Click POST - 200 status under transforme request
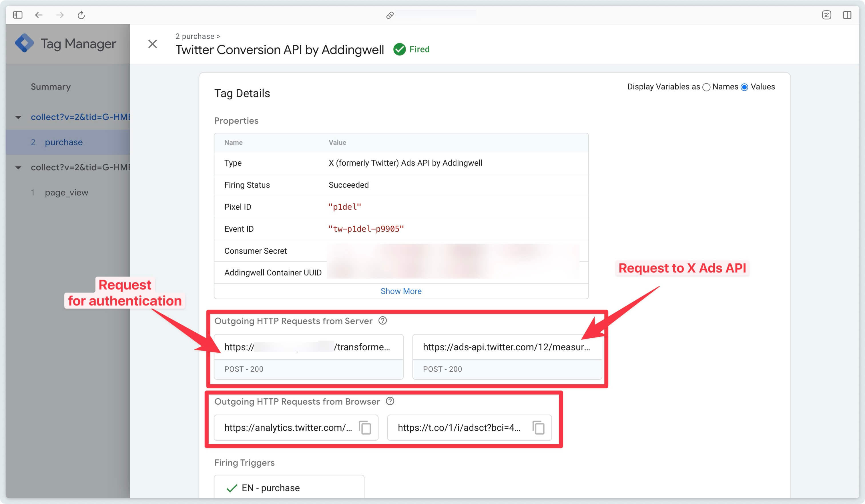865x504 pixels. click(x=244, y=369)
